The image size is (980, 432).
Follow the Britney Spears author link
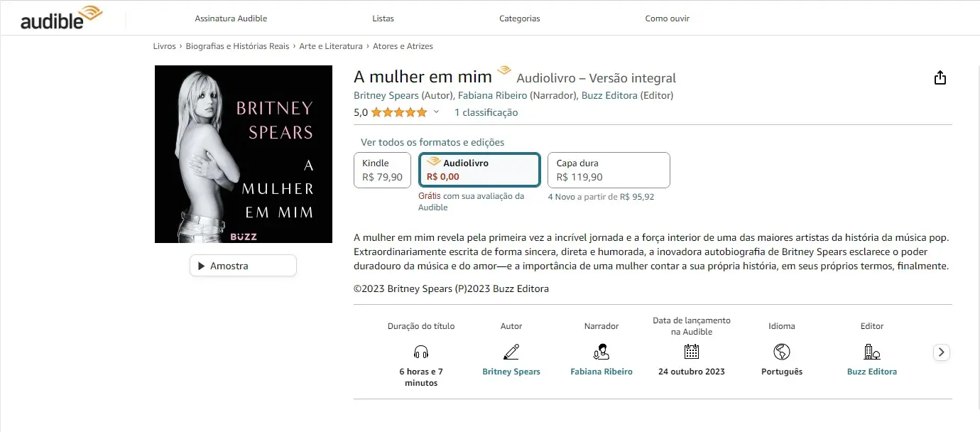[x=386, y=94]
